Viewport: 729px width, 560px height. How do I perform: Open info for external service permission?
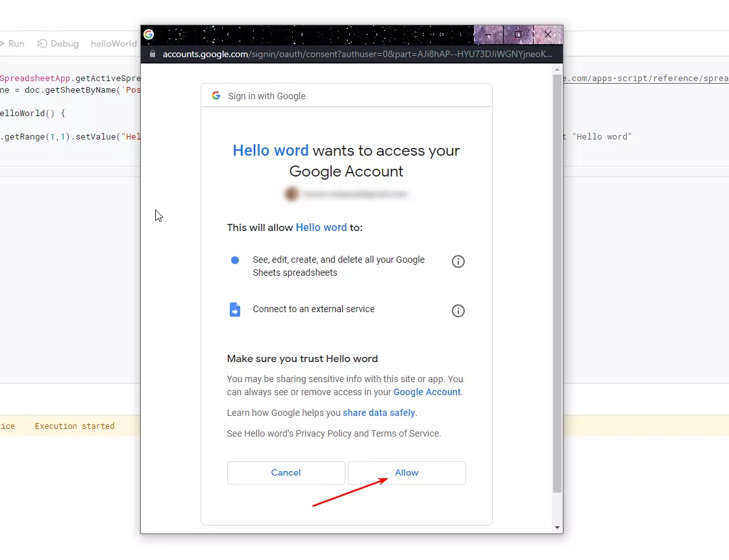[458, 311]
